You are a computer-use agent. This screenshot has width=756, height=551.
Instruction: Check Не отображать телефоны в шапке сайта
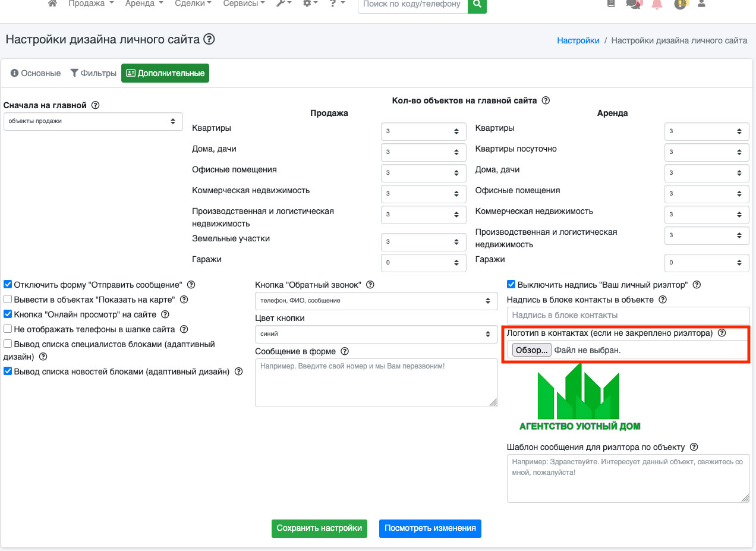pyautogui.click(x=8, y=329)
